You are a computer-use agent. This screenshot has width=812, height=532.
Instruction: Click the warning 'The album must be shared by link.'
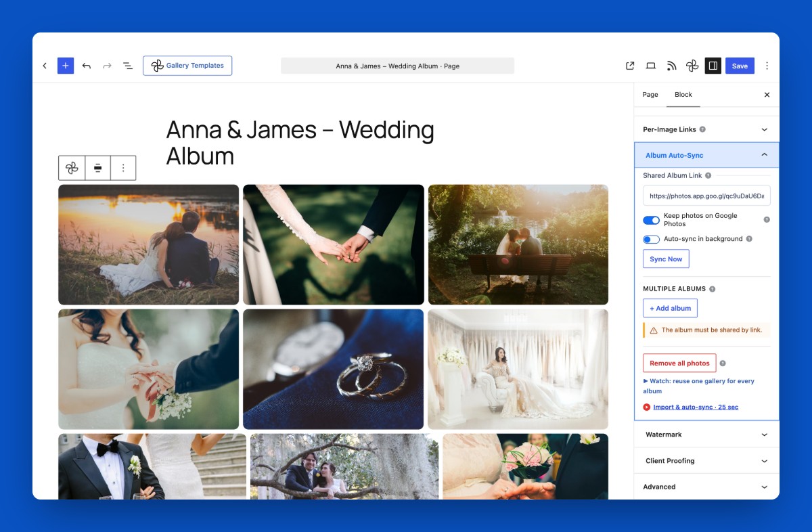tap(706, 330)
